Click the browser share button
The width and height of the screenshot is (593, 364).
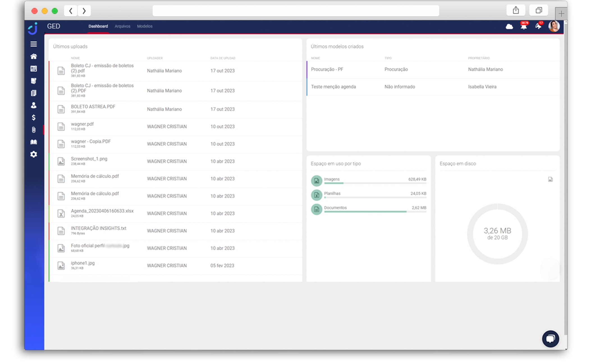(x=516, y=11)
